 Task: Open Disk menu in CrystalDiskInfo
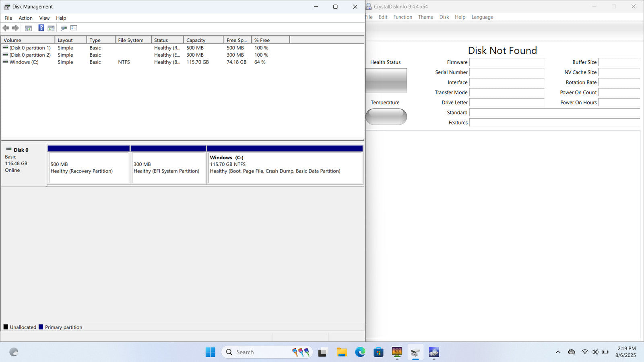coord(444,17)
